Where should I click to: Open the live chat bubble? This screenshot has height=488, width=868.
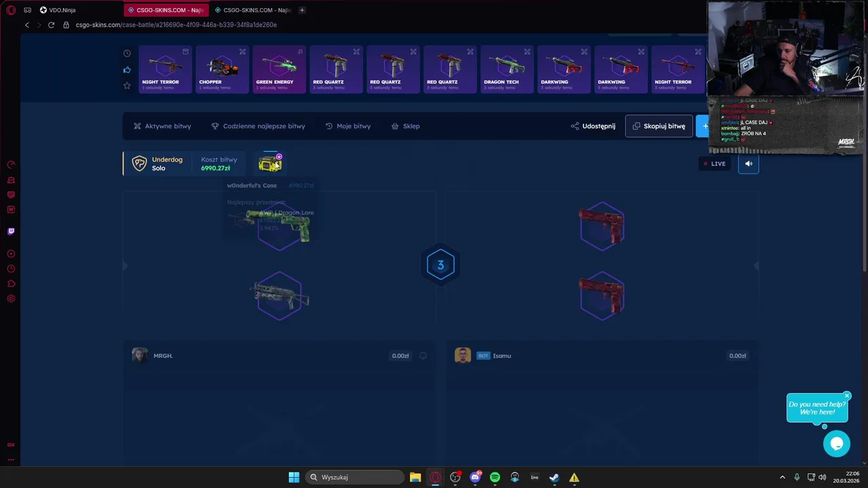click(x=836, y=444)
